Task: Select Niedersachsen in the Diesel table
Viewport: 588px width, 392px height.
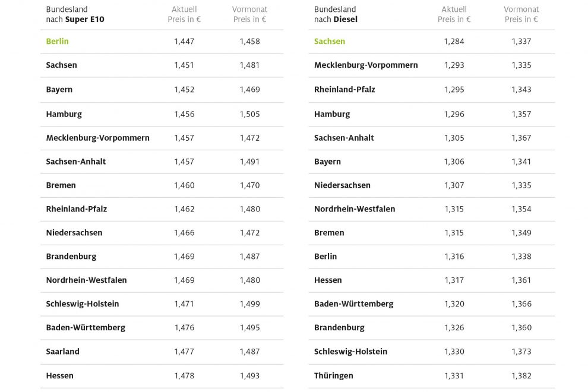Action: pos(342,185)
